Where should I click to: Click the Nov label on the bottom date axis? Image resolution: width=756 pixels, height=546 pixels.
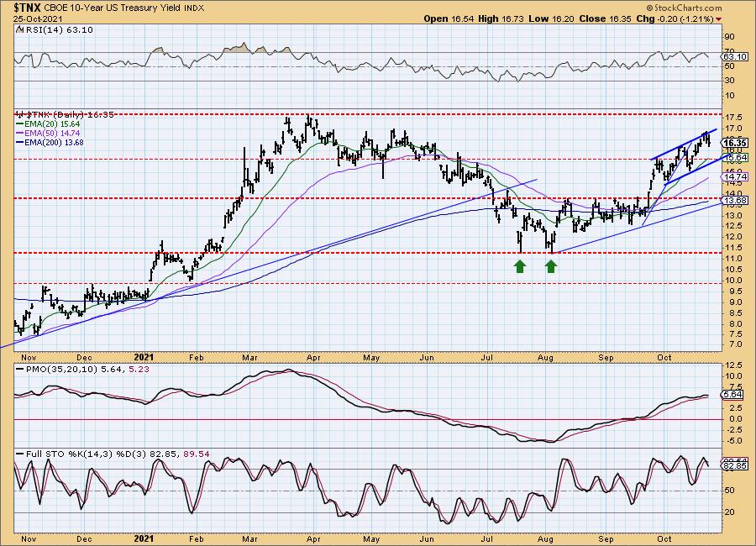point(29,538)
